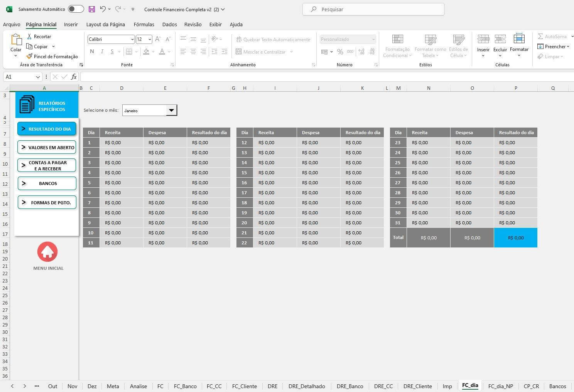This screenshot has height=392, width=574.
Task: Open the font size dropdown
Action: point(150,39)
